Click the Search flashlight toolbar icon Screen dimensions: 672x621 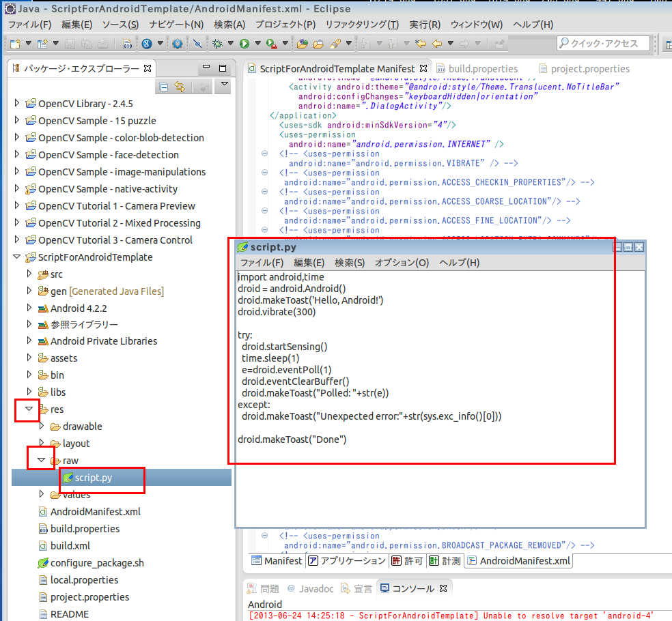click(335, 44)
